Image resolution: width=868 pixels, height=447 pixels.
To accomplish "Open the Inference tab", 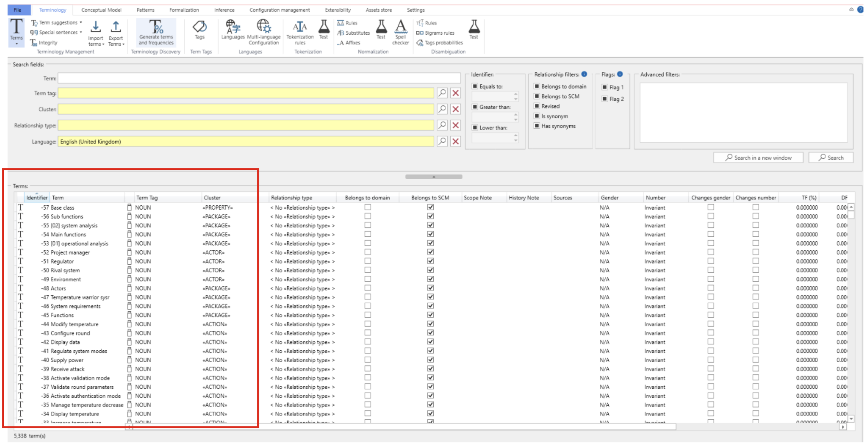I will click(224, 10).
